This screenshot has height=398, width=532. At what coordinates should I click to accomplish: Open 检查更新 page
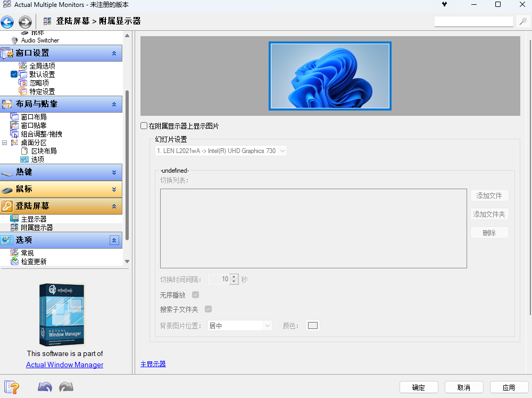point(34,261)
